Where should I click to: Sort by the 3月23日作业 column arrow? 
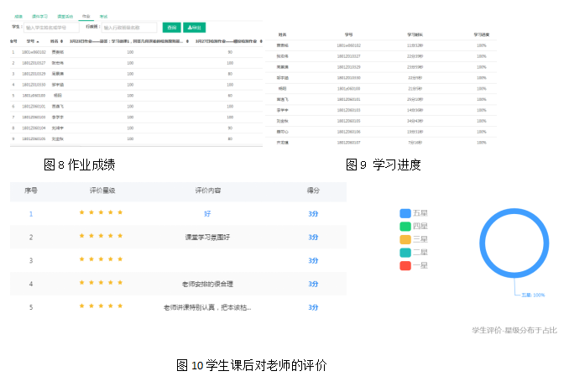(x=186, y=40)
